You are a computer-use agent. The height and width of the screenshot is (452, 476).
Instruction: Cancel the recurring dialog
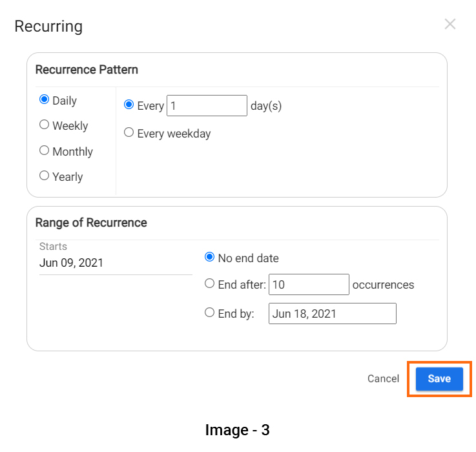[383, 379]
